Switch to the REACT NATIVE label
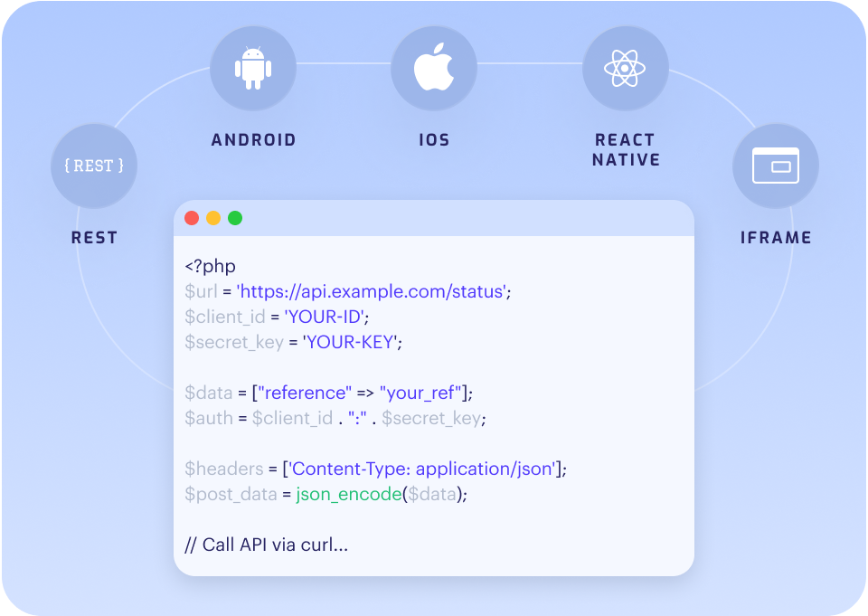 pyautogui.click(x=626, y=149)
